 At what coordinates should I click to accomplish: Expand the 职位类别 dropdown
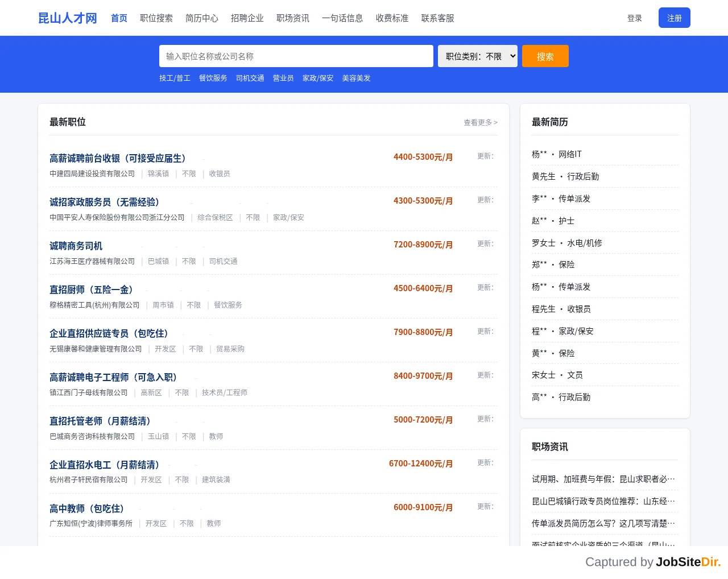(478, 56)
